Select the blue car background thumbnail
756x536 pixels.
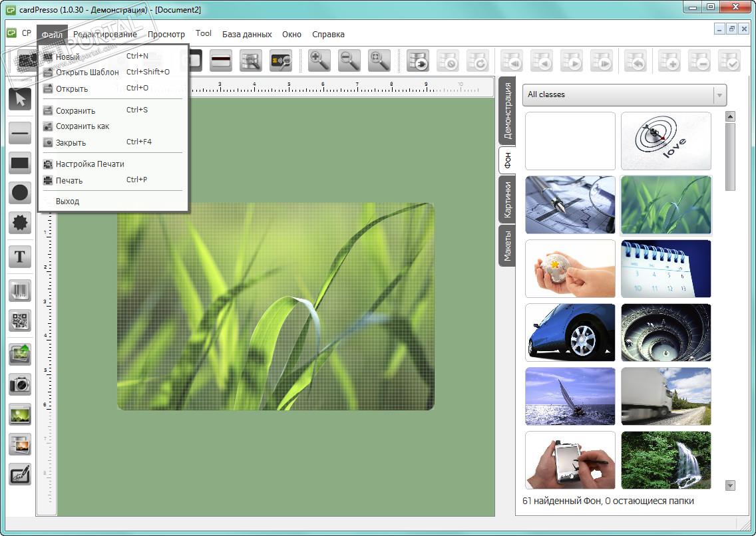(570, 333)
